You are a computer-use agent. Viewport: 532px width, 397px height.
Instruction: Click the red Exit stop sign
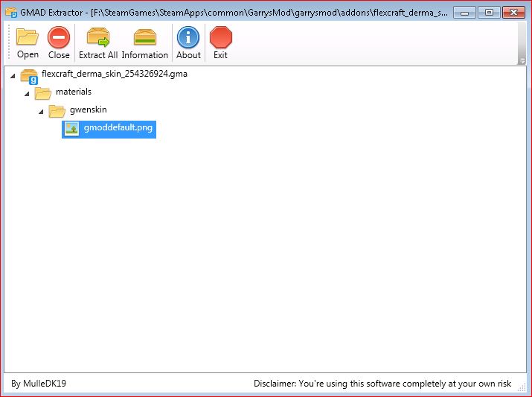tap(220, 37)
